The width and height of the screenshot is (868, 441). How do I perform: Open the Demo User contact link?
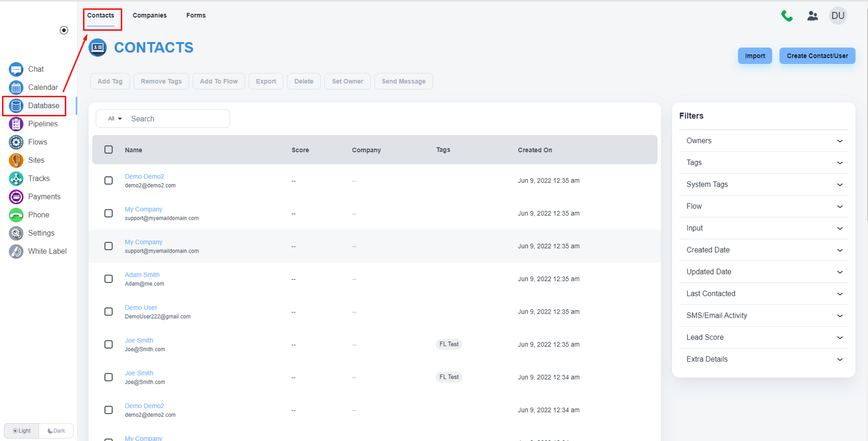pyautogui.click(x=141, y=308)
